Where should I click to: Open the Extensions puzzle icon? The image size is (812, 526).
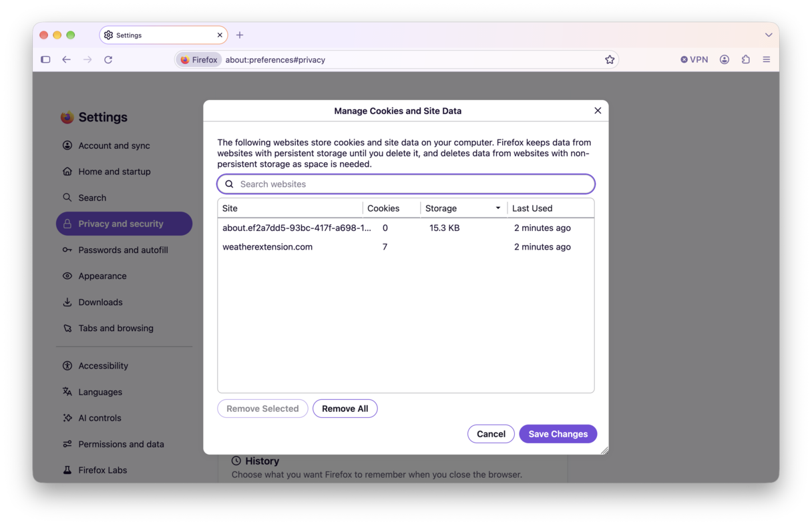pyautogui.click(x=746, y=59)
